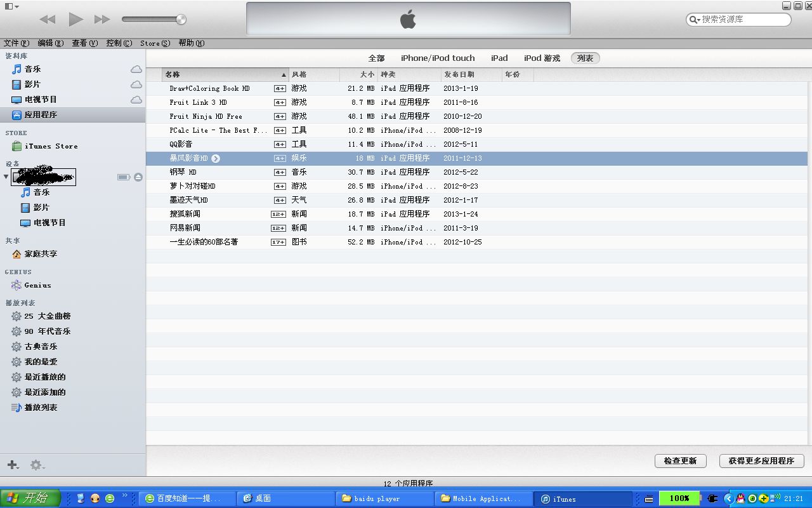Switch to the Mobile Applications taskbar folder
The width and height of the screenshot is (812, 508).
click(483, 498)
